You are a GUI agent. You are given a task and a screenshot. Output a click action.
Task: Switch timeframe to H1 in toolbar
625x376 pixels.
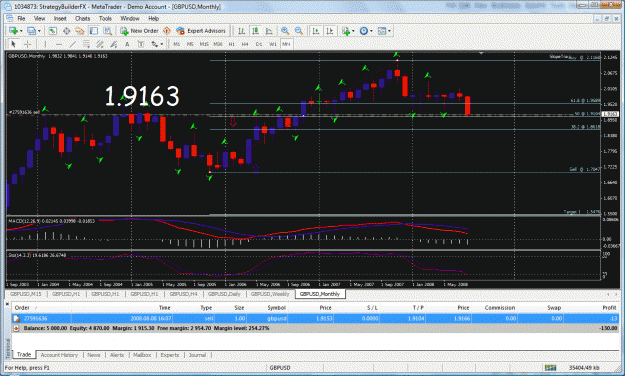[232, 44]
